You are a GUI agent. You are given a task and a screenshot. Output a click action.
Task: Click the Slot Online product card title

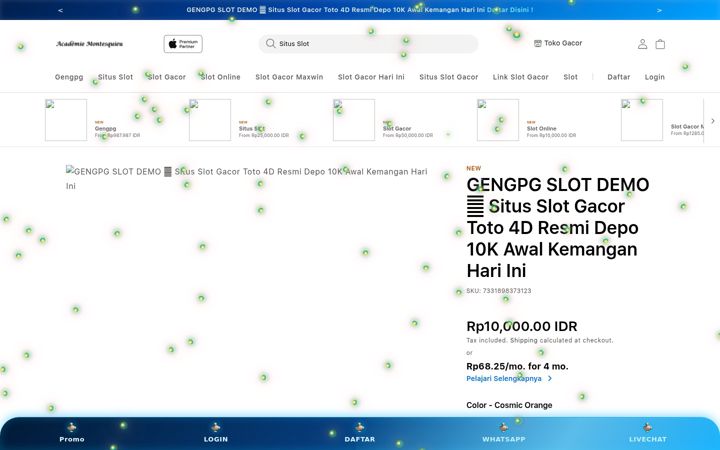[541, 129]
